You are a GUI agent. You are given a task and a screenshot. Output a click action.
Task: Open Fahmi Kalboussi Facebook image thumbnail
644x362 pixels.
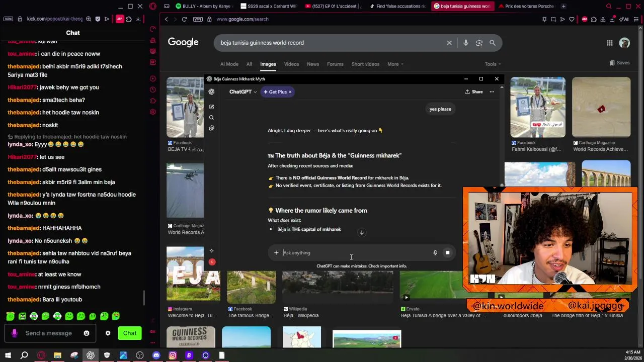pos(537,107)
